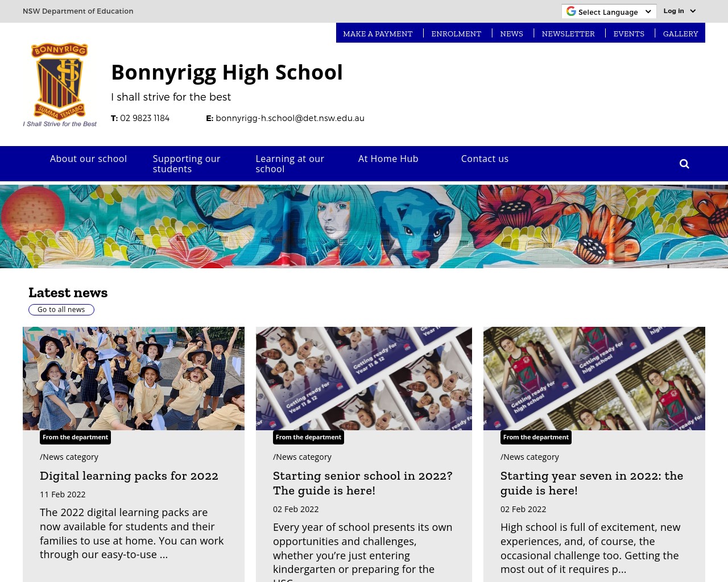Expand the Log in chevron menu
Viewport: 728px width, 582px height.
pyautogui.click(x=692, y=11)
